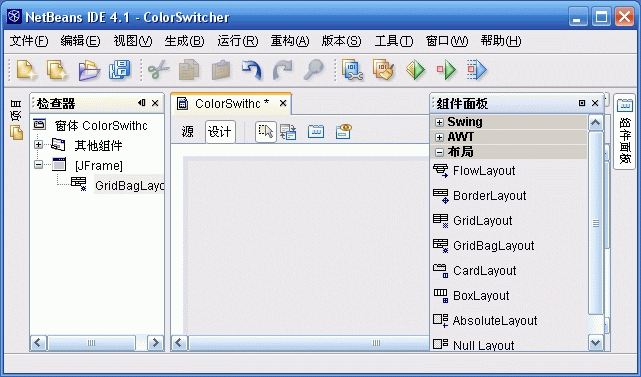Toggle Connection Mode in form designer

288,132
